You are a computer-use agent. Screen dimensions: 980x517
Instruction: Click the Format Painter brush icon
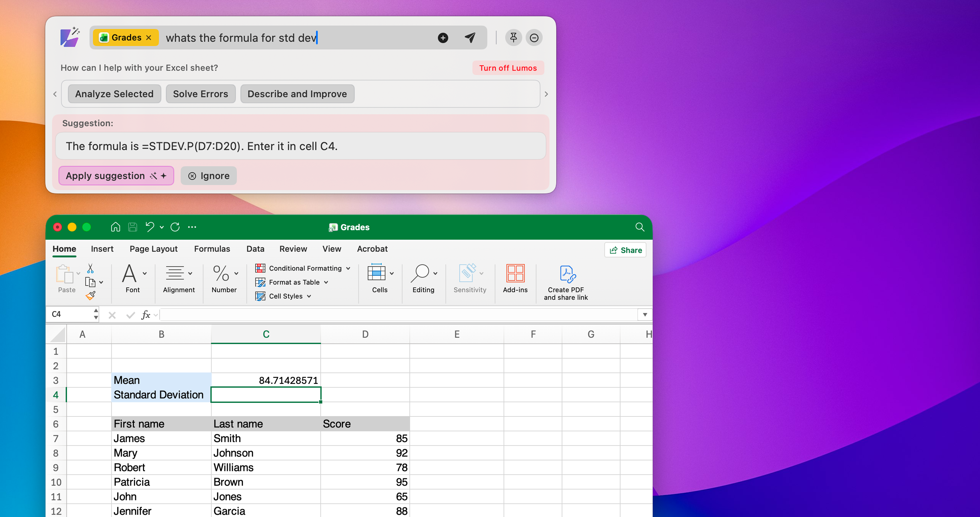coord(91,296)
